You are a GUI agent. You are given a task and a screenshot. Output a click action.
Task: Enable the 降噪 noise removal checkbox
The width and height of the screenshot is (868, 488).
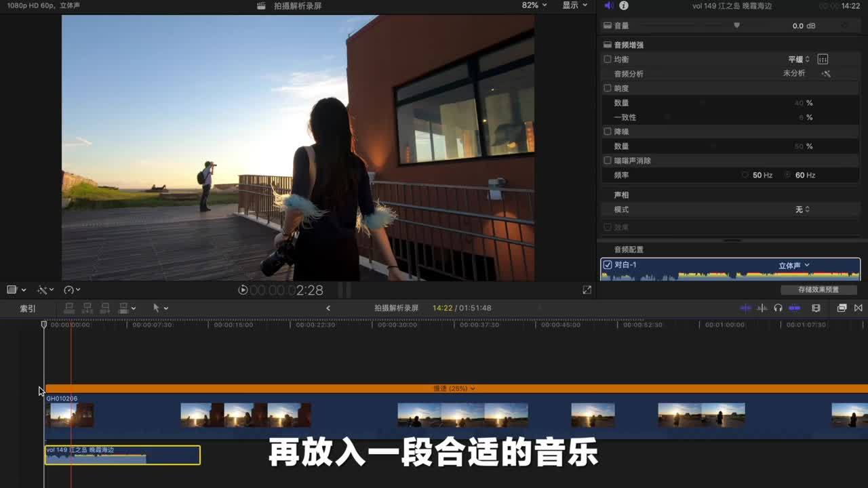coord(608,131)
